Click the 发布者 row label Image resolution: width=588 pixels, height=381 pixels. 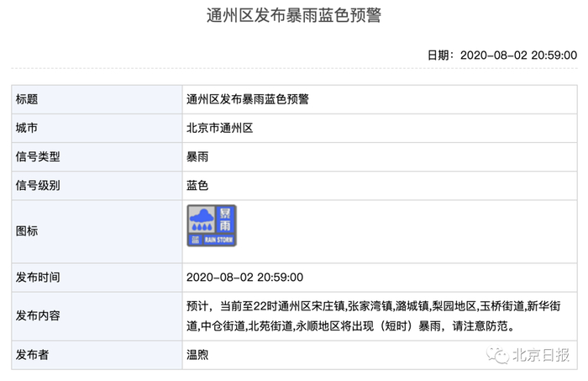[x=32, y=355]
